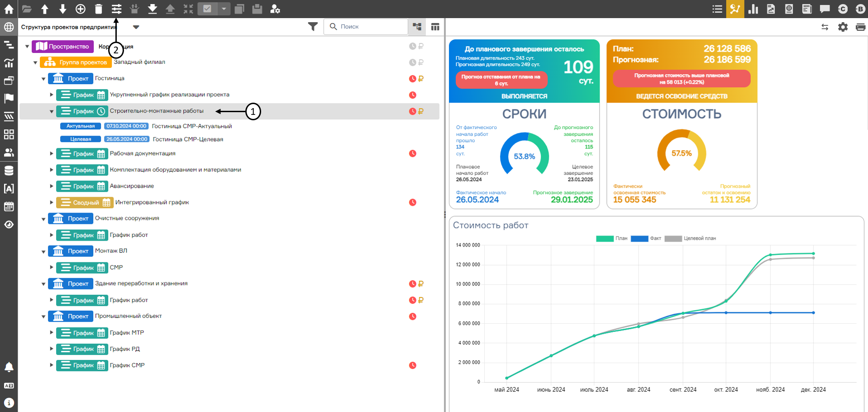Open news tab in top bar

(x=806, y=9)
